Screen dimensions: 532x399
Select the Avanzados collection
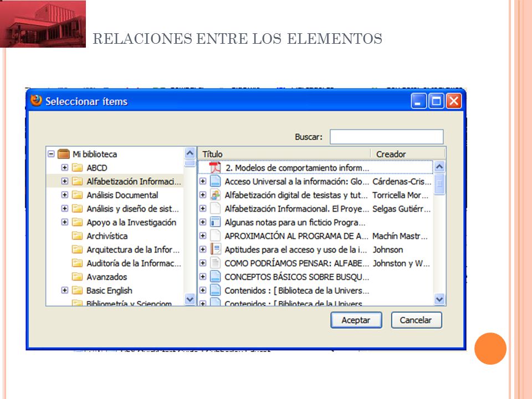pos(106,277)
